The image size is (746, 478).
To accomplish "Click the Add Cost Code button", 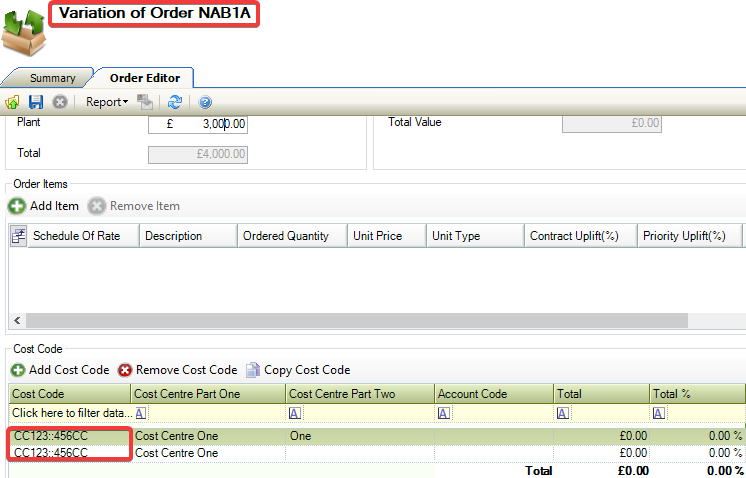I will [x=60, y=370].
